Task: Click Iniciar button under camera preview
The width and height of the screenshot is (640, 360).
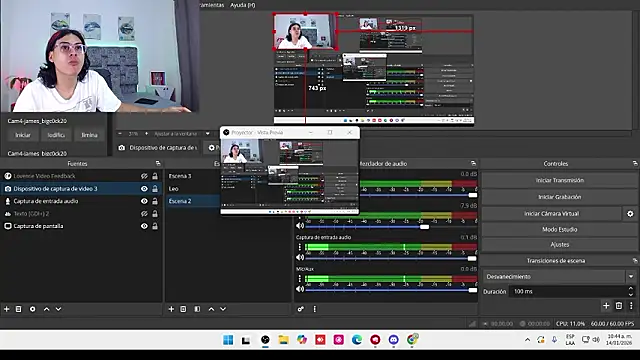Action: point(23,135)
